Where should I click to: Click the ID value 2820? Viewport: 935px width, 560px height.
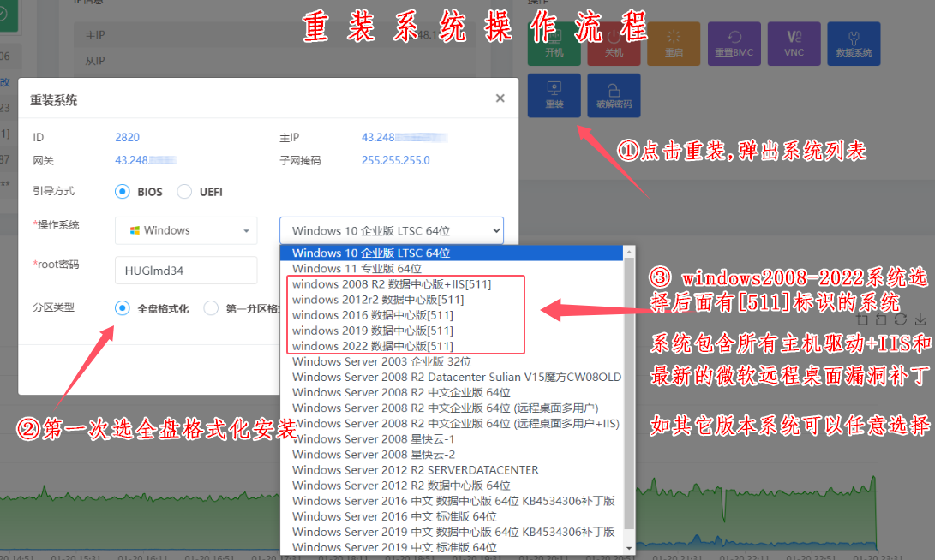click(x=127, y=138)
